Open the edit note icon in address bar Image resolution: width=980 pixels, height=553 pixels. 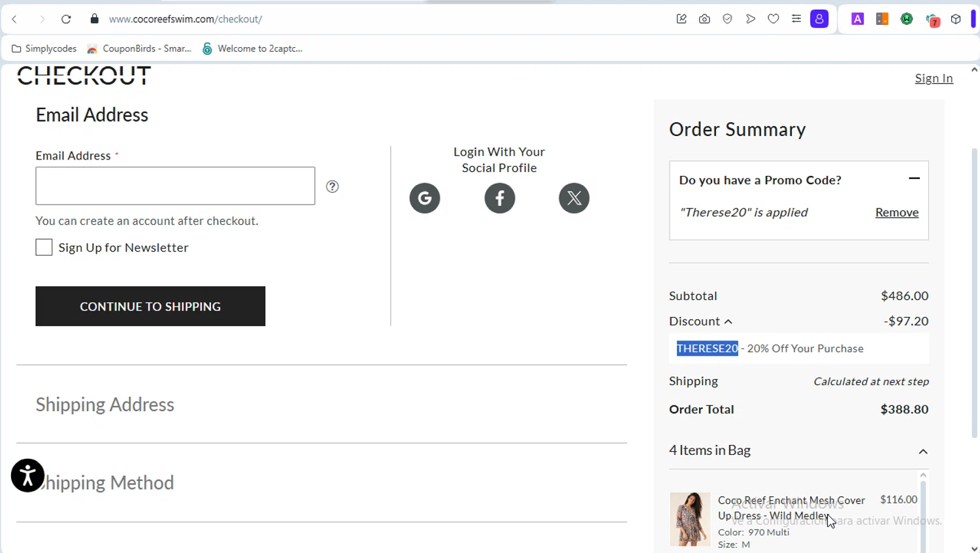click(x=681, y=19)
